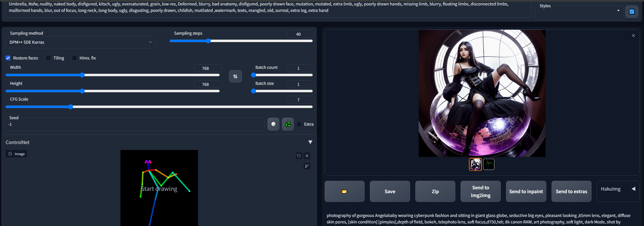Viewport: 644px width, 226px height.
Task: Close the generated image preview
Action: pyautogui.click(x=633, y=36)
